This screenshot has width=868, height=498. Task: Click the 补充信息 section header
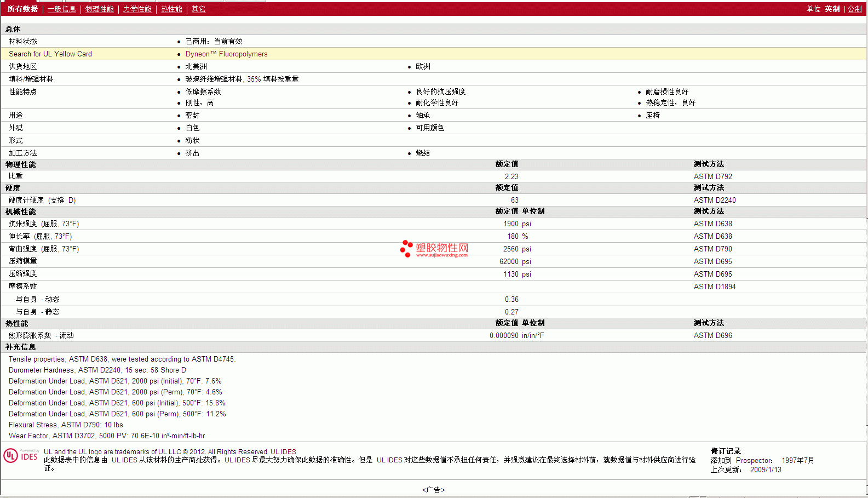pyautogui.click(x=21, y=347)
